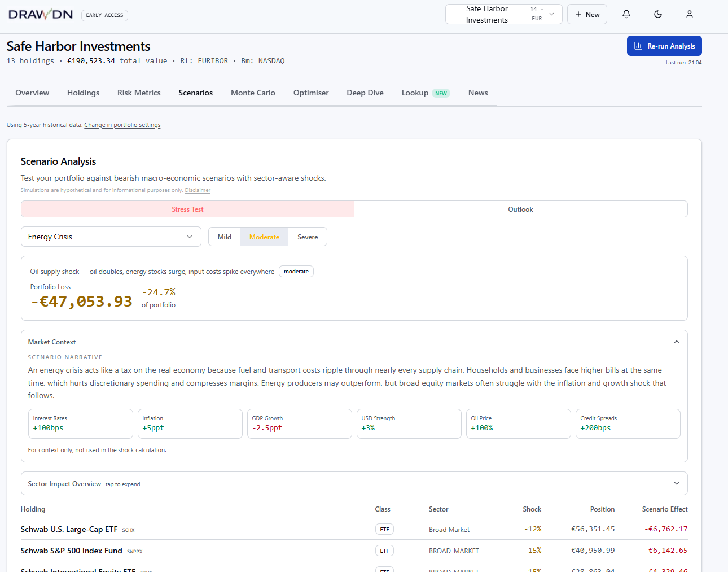Expand the Sector Impact Overview
Screen dimensions: 728x572
[x=354, y=483]
